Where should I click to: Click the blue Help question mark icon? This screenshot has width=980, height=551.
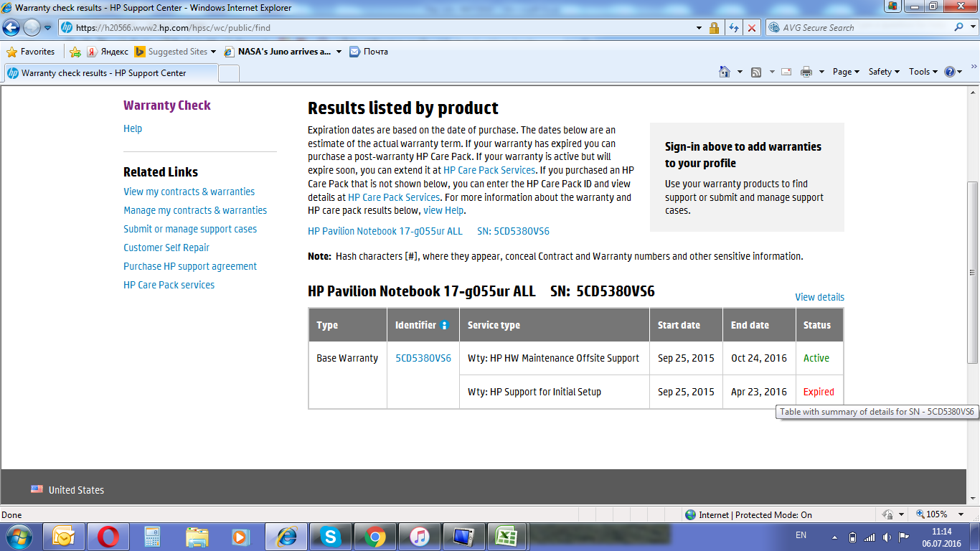950,72
